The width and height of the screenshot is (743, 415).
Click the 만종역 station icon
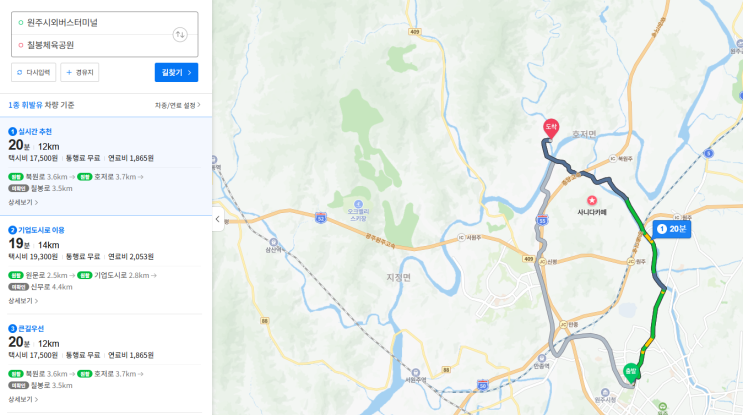(x=542, y=359)
